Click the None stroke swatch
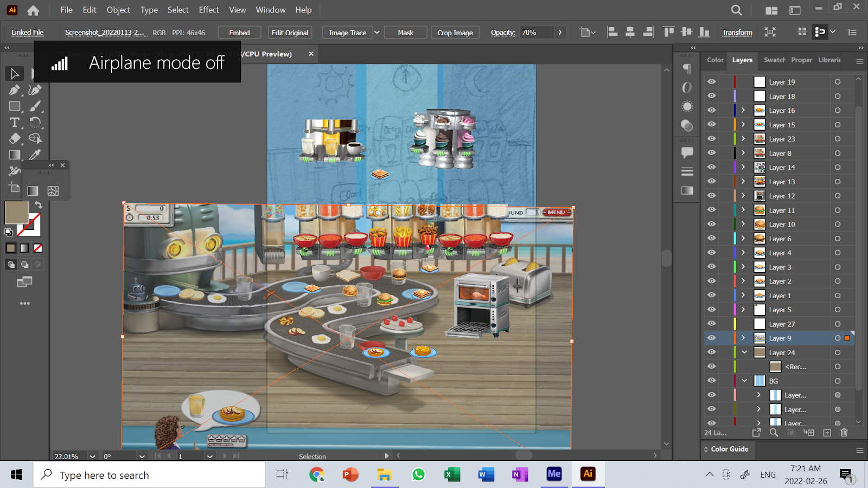The height and width of the screenshot is (488, 868). [x=38, y=248]
